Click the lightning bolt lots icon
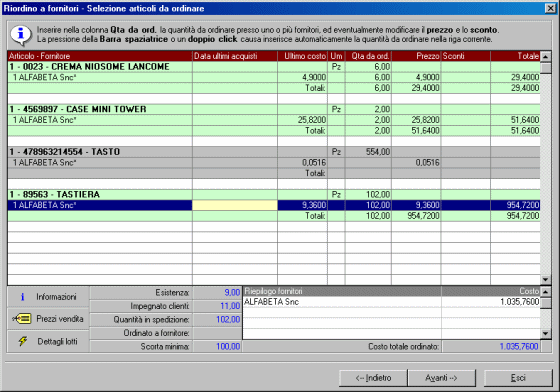The width and height of the screenshot is (560, 392). tap(23, 341)
